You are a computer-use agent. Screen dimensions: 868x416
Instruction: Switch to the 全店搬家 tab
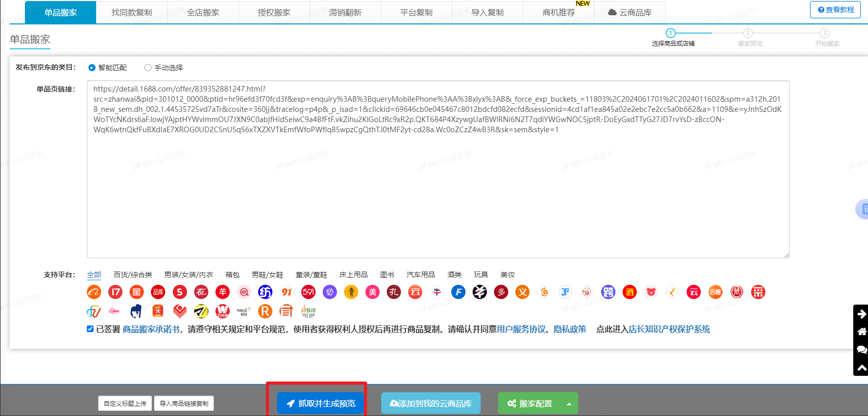203,12
